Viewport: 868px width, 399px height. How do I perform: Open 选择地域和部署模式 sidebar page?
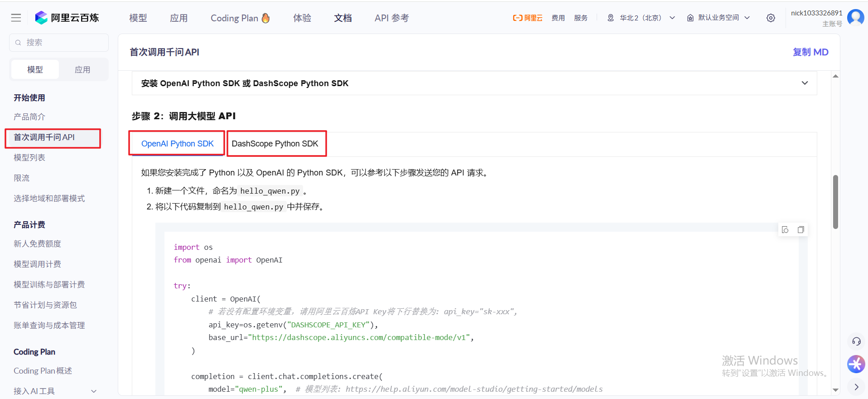click(49, 199)
